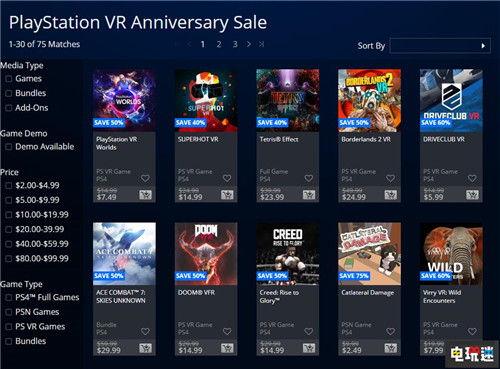Jump to last page arrow
Image resolution: width=500 pixels, height=369 pixels.
262,44
